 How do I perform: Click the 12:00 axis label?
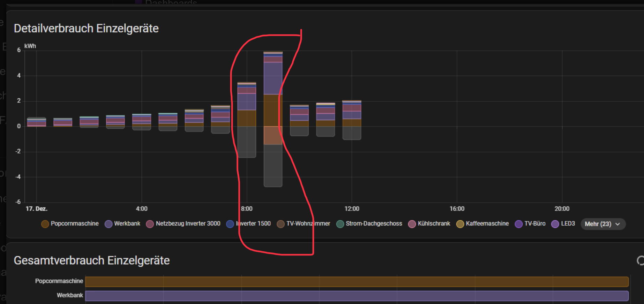point(352,209)
